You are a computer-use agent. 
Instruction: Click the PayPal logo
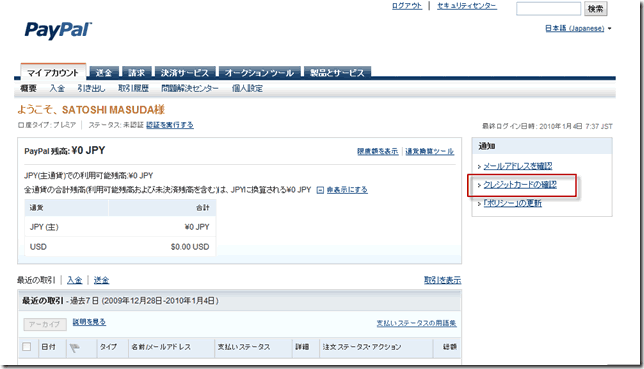pos(58,31)
